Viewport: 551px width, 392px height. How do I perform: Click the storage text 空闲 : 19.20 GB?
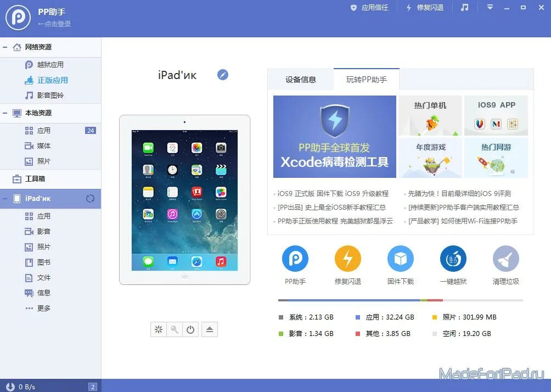pos(466,334)
